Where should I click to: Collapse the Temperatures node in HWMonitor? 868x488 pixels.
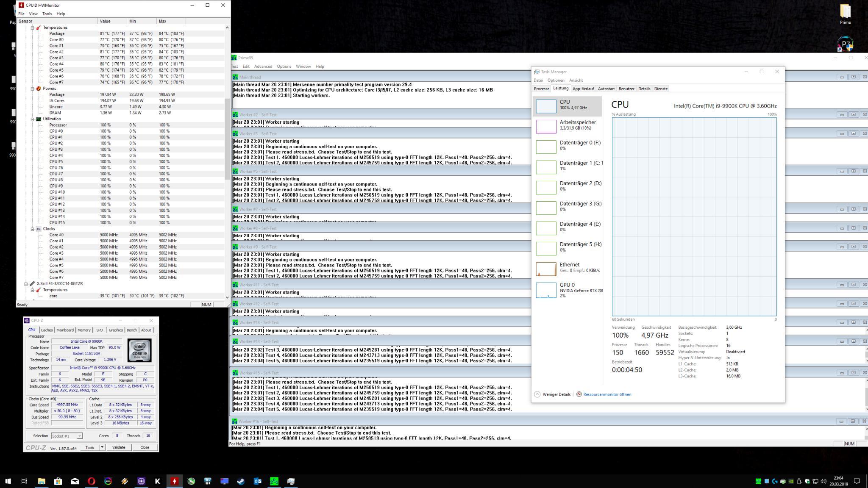click(x=32, y=28)
